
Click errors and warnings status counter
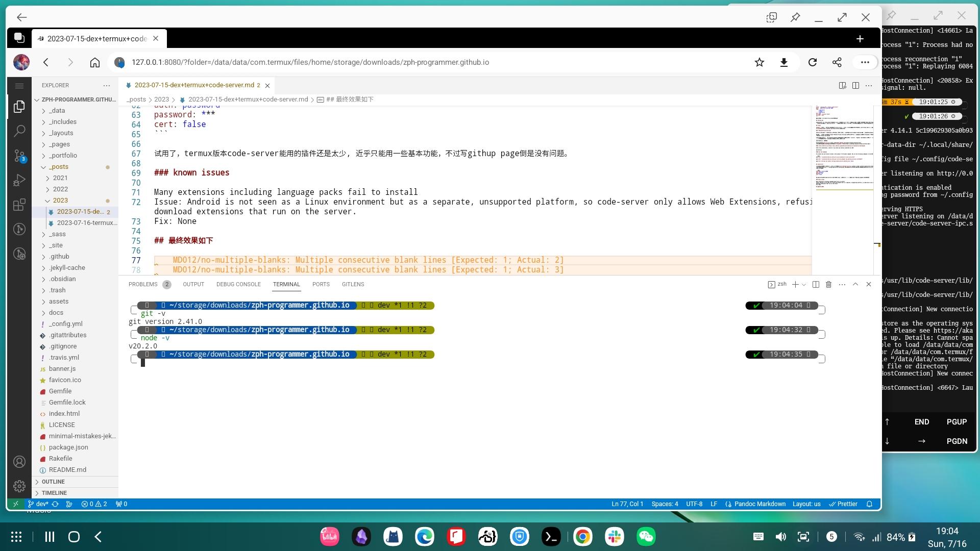[94, 504]
